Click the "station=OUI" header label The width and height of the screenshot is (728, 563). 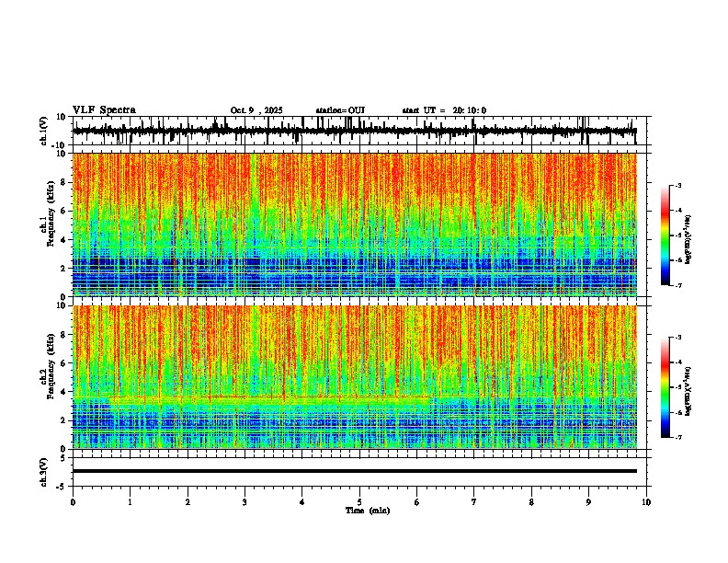340,110
